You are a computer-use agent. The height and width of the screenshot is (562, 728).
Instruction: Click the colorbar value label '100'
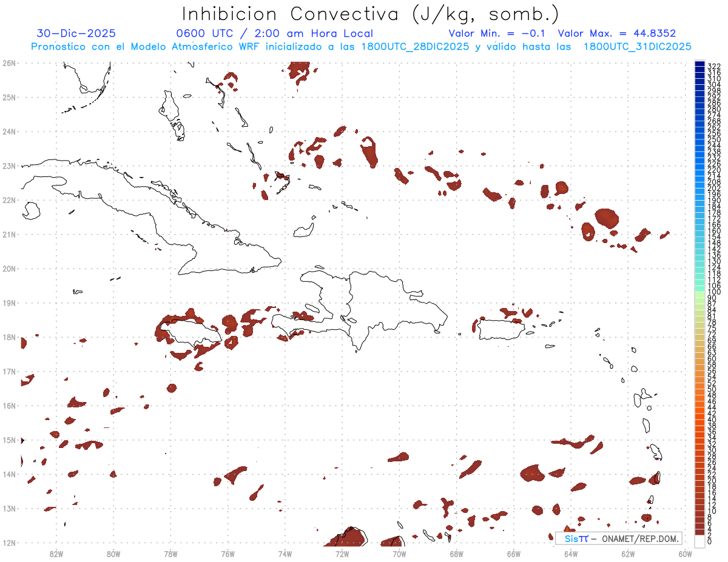714,292
